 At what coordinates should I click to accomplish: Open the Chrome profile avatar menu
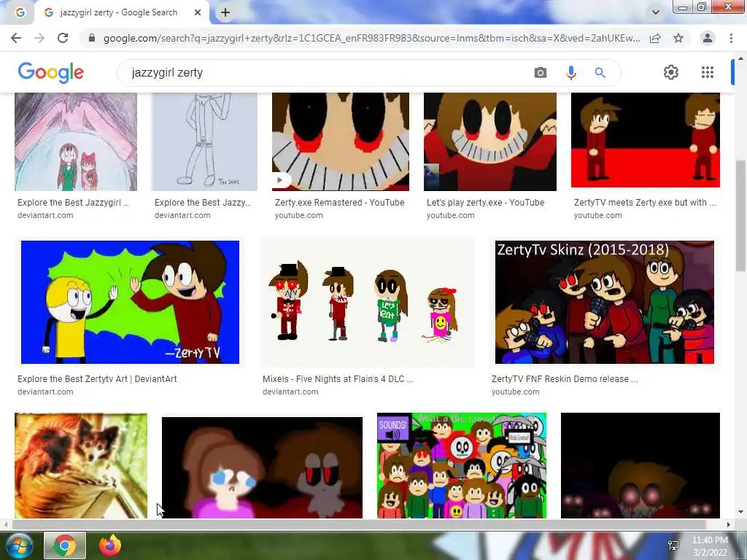click(708, 38)
